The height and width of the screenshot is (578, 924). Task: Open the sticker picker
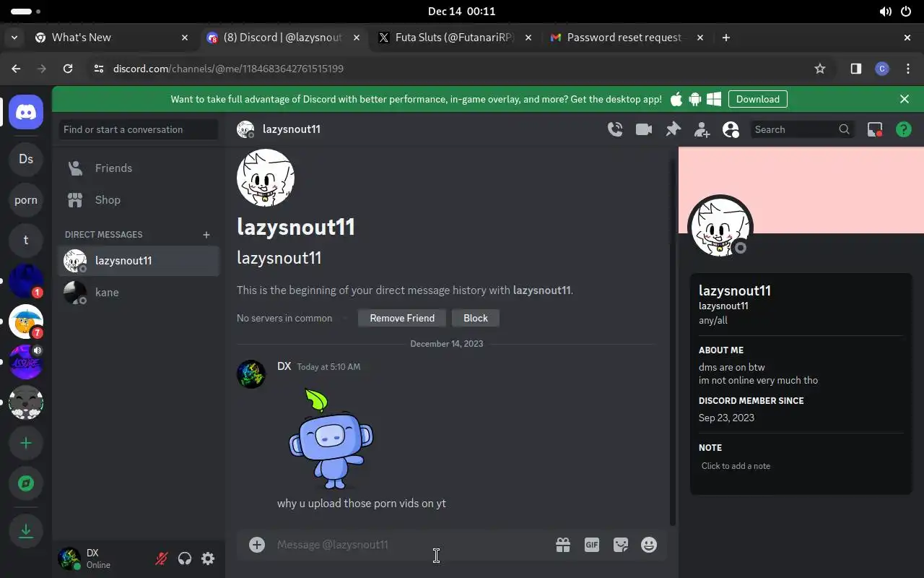point(621,545)
